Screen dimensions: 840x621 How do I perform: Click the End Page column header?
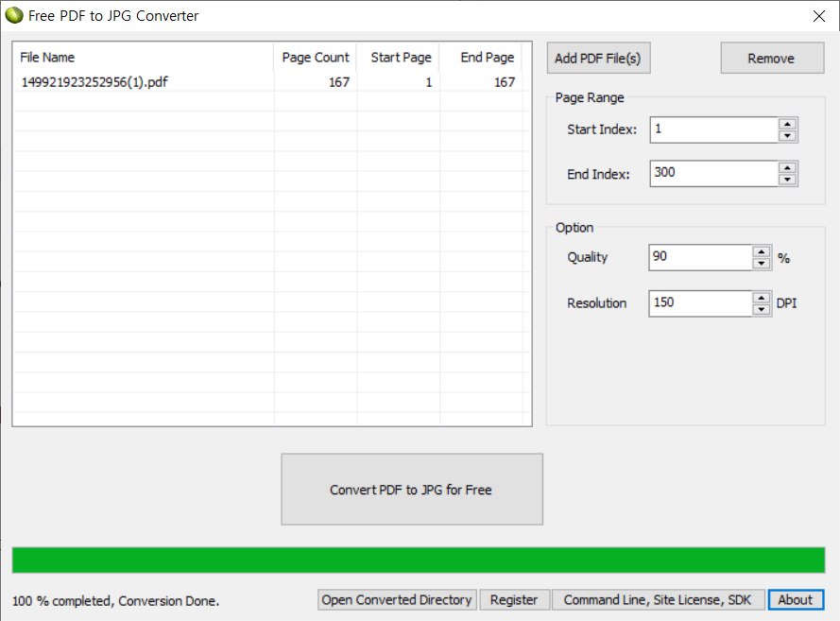tap(481, 58)
